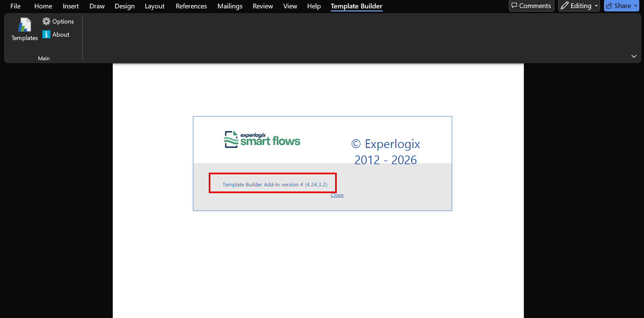Select the Template Builder tab
The width and height of the screenshot is (644, 318).
tap(356, 6)
